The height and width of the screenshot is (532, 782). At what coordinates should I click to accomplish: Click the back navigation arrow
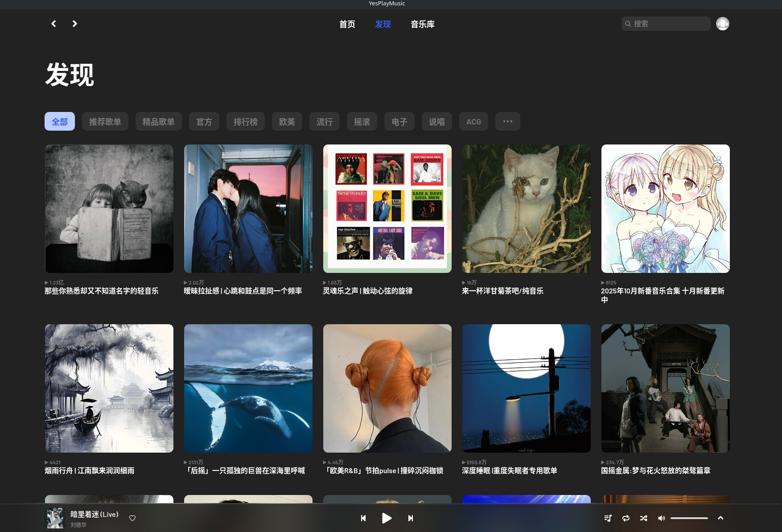click(54, 24)
